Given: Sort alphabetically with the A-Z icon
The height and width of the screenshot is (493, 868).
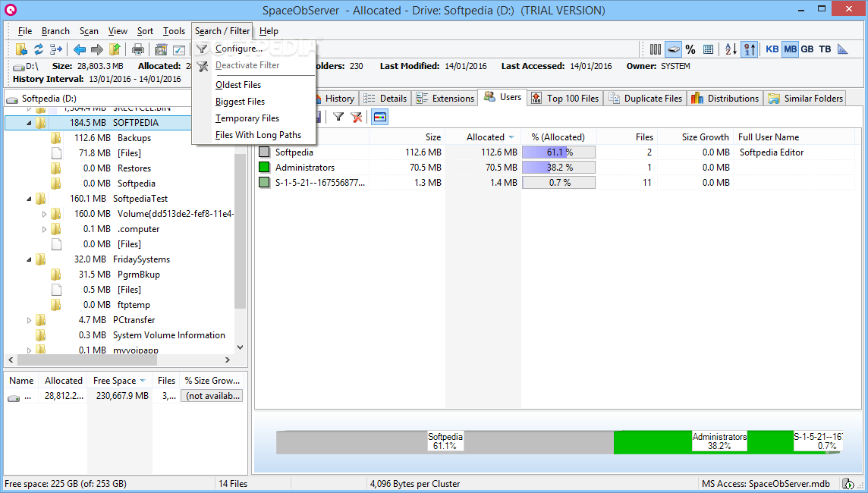Looking at the screenshot, I should tap(731, 49).
